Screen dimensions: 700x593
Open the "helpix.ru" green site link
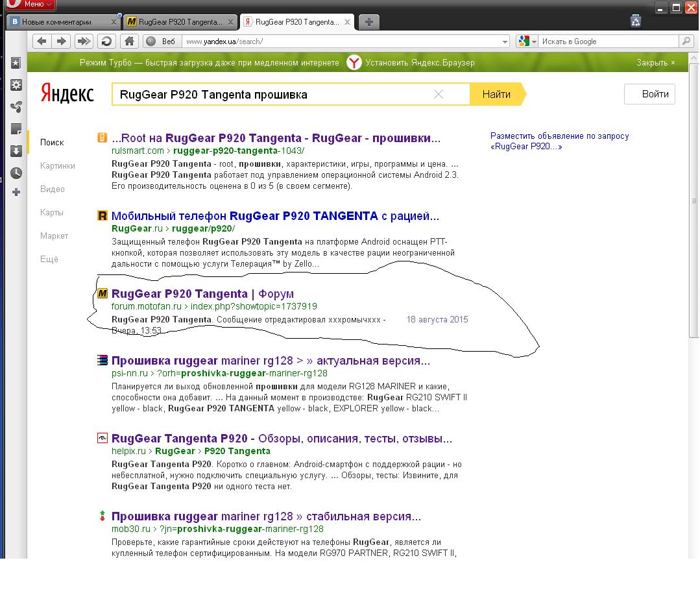(128, 451)
